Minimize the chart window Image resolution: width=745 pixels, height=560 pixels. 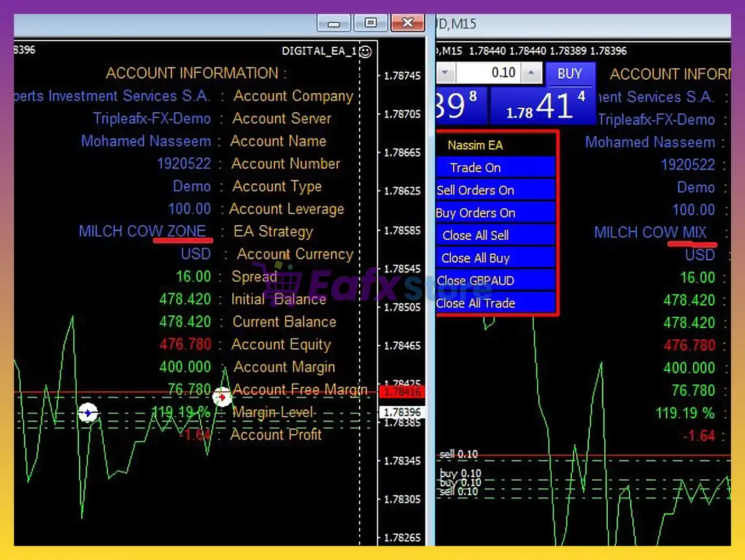coord(334,23)
